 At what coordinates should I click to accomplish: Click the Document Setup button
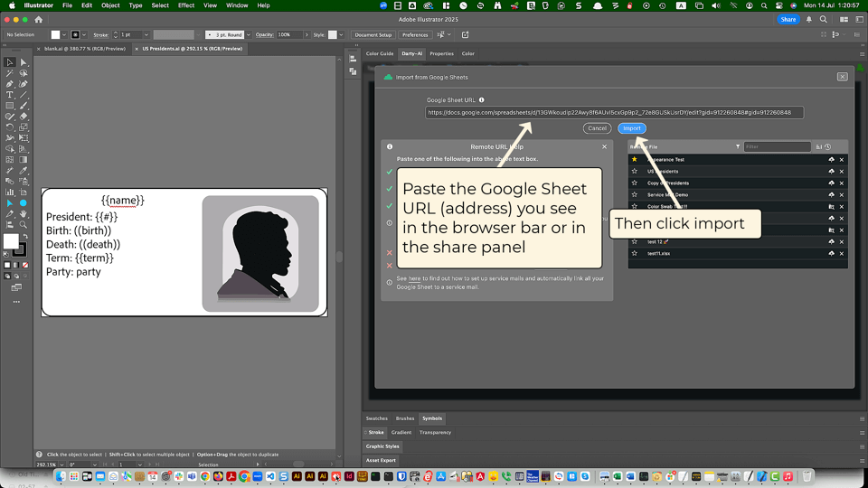[373, 35]
